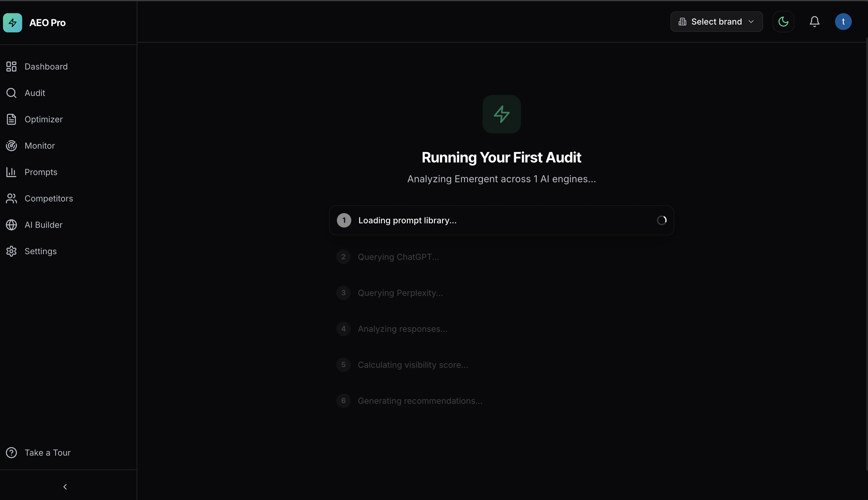The width and height of the screenshot is (868, 500).
Task: Click the loading spinner on step 1
Action: pyautogui.click(x=662, y=220)
